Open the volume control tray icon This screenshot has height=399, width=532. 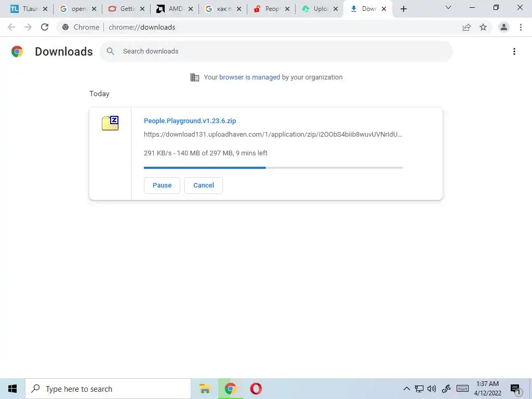[432, 389]
